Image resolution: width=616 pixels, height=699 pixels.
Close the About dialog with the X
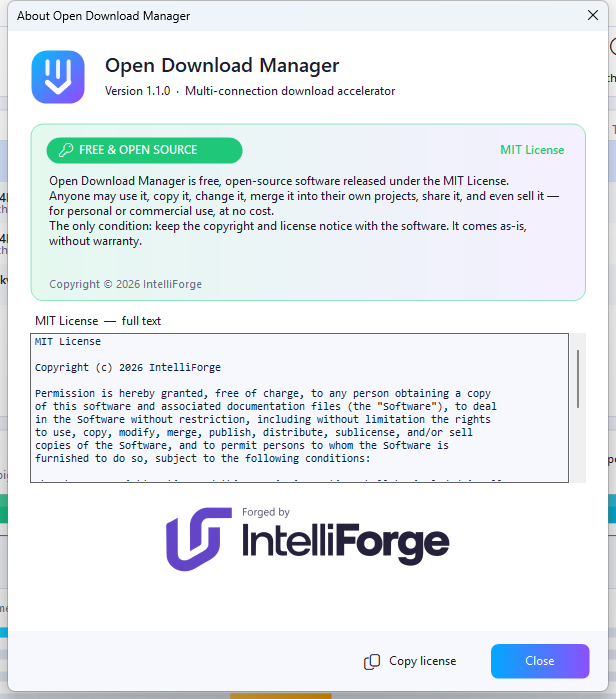pyautogui.click(x=593, y=15)
